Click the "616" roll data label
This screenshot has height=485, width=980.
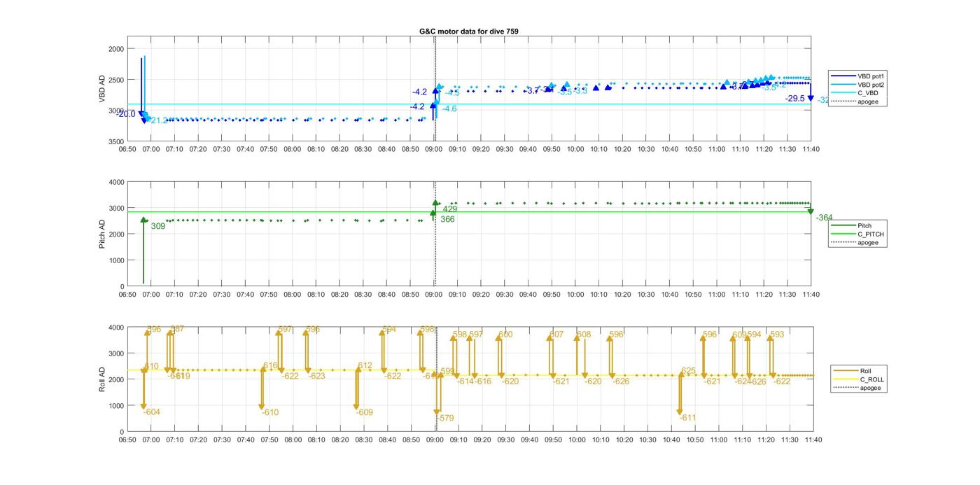(271, 366)
